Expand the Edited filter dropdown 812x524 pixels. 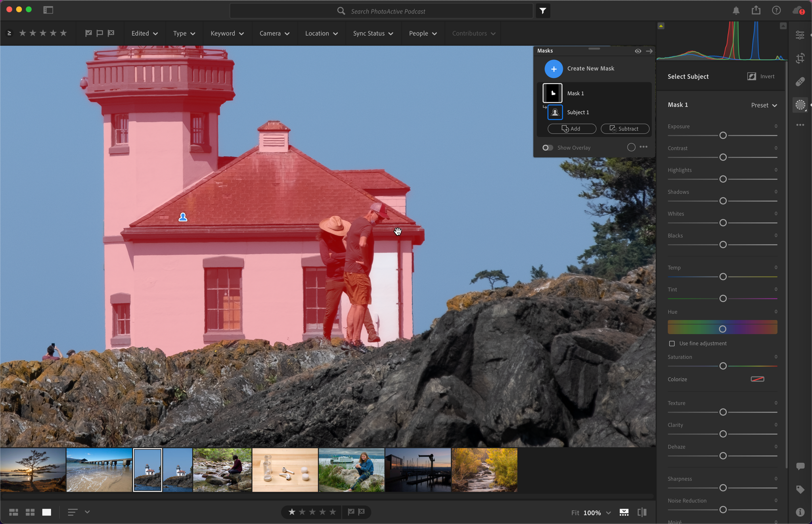pos(144,34)
